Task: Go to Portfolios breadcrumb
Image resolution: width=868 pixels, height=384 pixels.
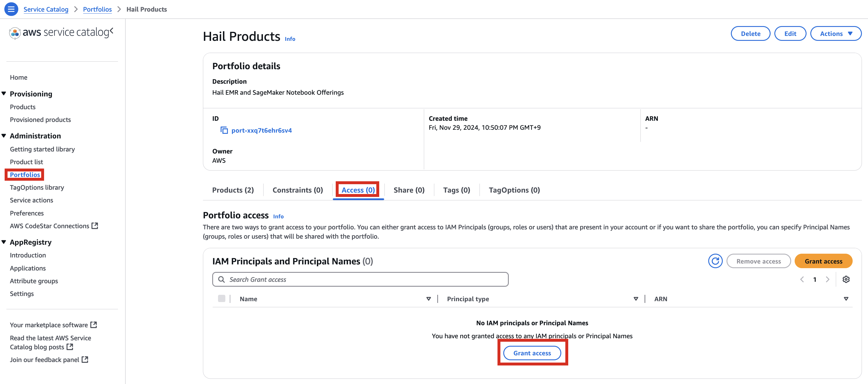Action: click(97, 9)
